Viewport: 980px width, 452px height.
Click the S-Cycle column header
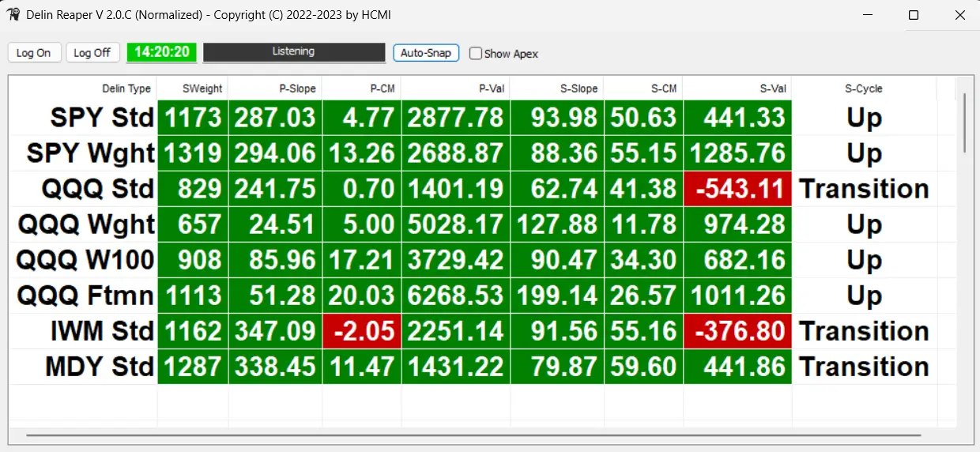tap(863, 89)
